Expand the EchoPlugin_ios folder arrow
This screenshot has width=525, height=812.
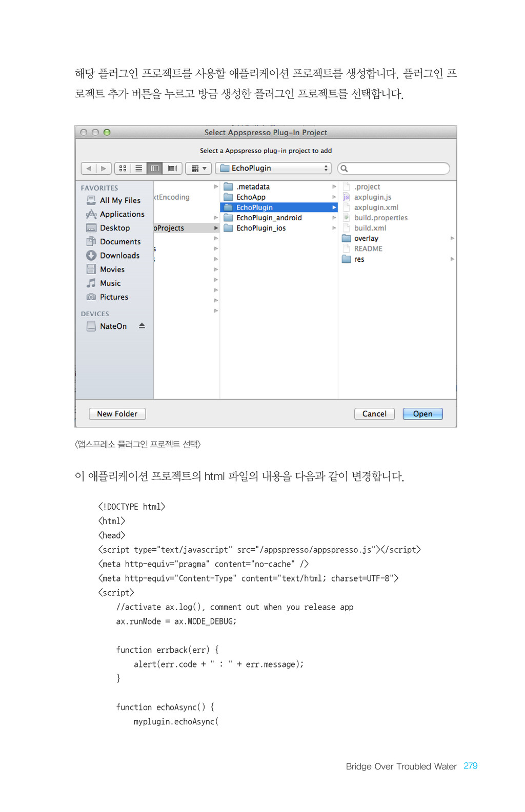pyautogui.click(x=334, y=228)
